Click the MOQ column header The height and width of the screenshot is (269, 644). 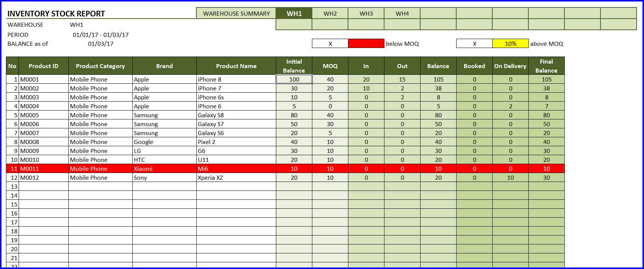[x=330, y=66]
